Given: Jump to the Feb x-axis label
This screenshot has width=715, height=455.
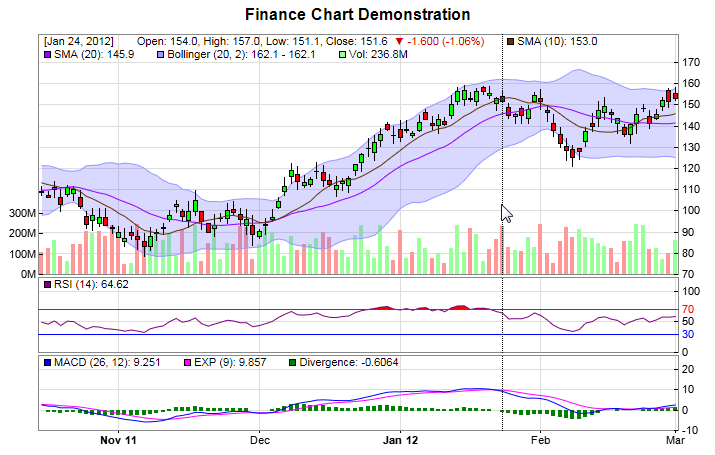Looking at the screenshot, I should click(x=541, y=439).
